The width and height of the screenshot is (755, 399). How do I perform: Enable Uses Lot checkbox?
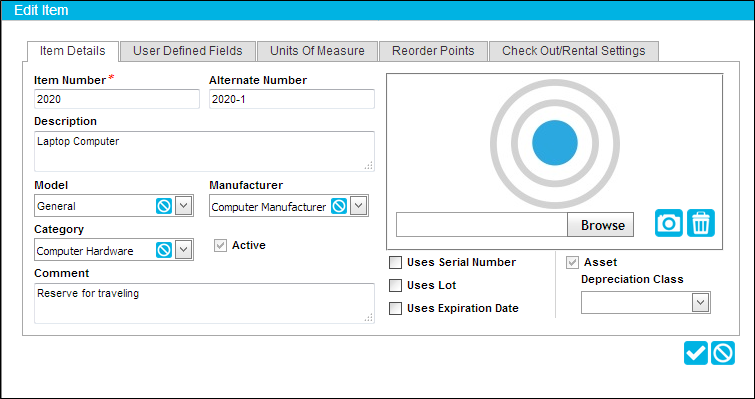tap(395, 285)
